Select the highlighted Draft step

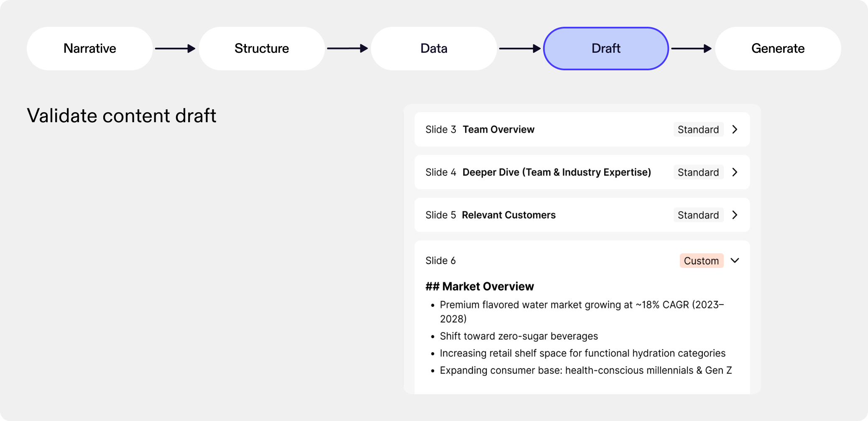[606, 49]
